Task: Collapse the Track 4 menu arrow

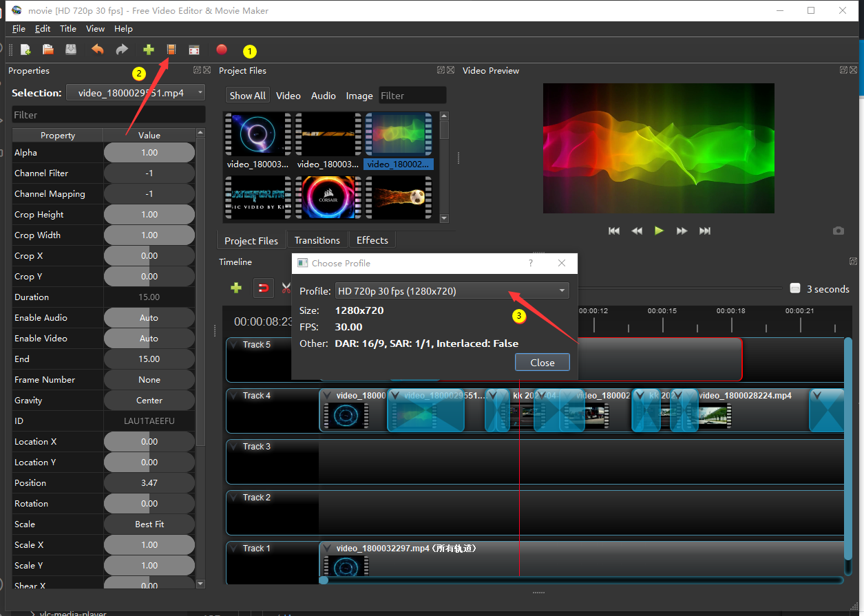Action: click(234, 396)
